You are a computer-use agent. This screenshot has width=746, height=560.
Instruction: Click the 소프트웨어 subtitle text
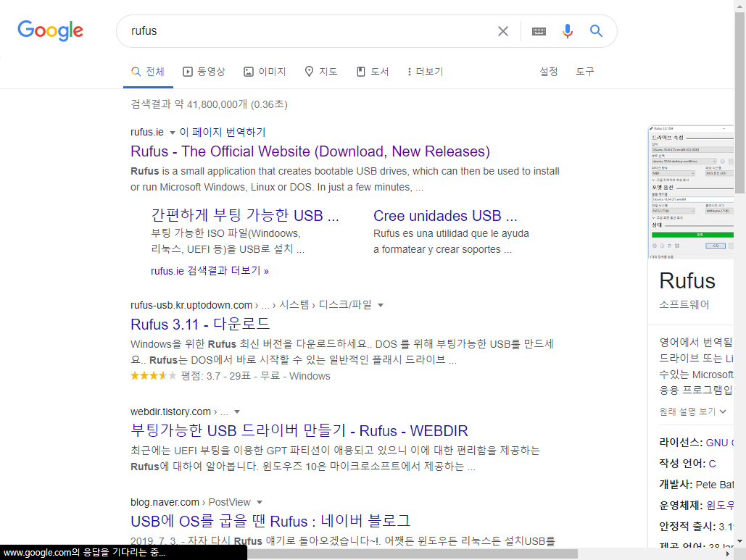[684, 305]
